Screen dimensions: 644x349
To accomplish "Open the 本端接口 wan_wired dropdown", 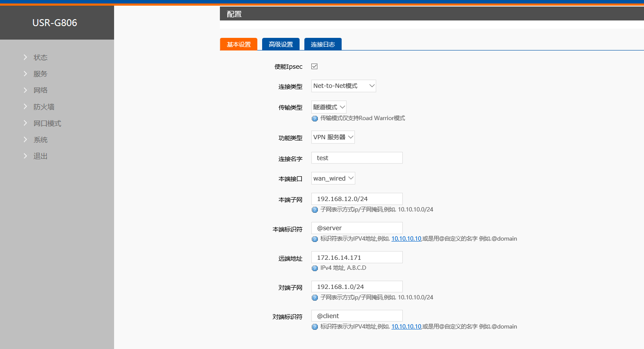I will click(x=333, y=178).
